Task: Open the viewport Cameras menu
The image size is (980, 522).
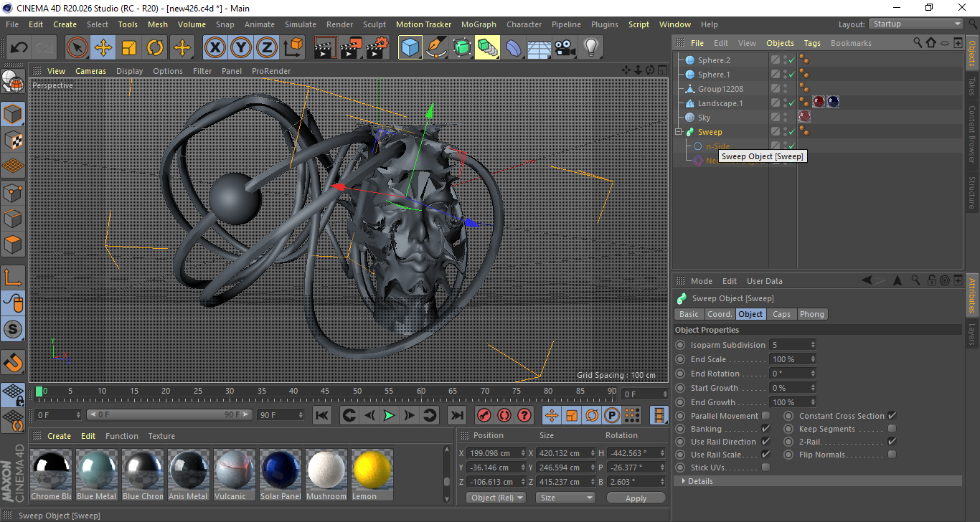Action: [90, 71]
